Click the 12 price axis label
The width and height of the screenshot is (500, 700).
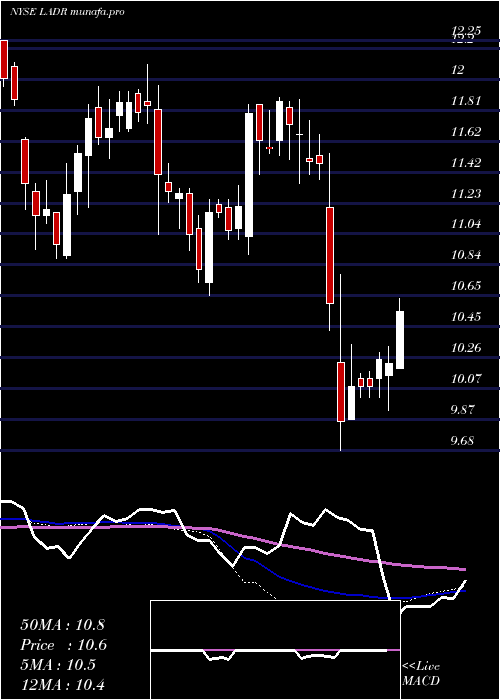click(x=458, y=70)
